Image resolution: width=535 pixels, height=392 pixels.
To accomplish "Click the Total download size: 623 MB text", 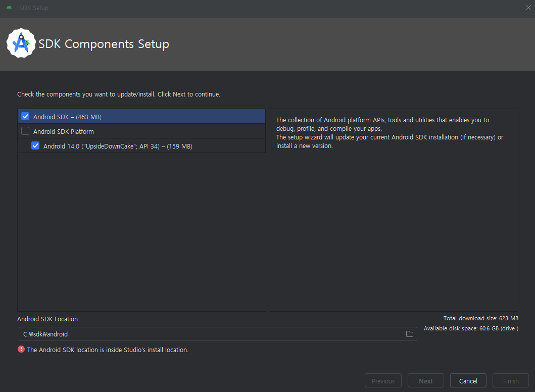I will point(481,318).
